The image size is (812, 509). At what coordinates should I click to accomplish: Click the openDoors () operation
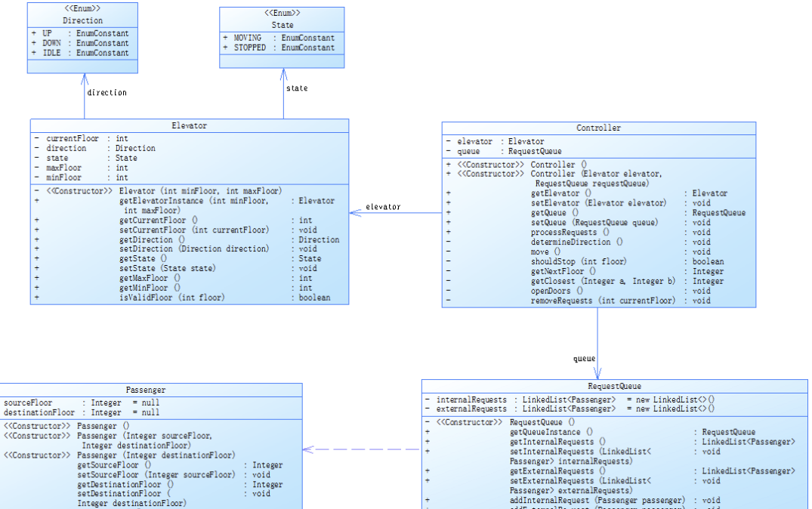pos(579,291)
